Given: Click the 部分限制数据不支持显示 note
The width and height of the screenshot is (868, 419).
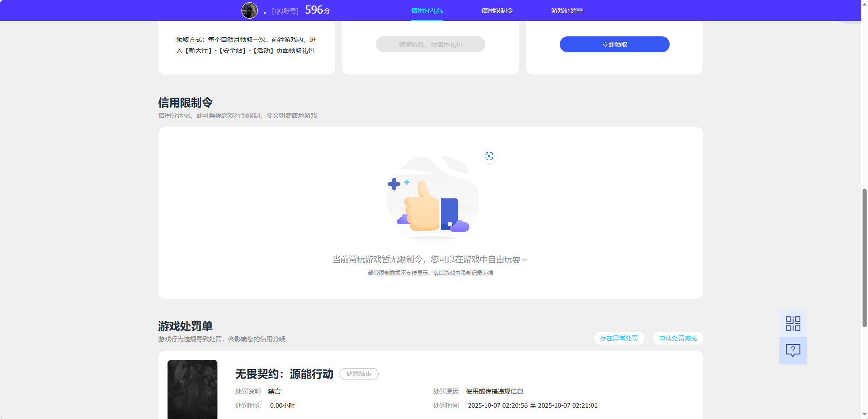Looking at the screenshot, I should tap(430, 273).
